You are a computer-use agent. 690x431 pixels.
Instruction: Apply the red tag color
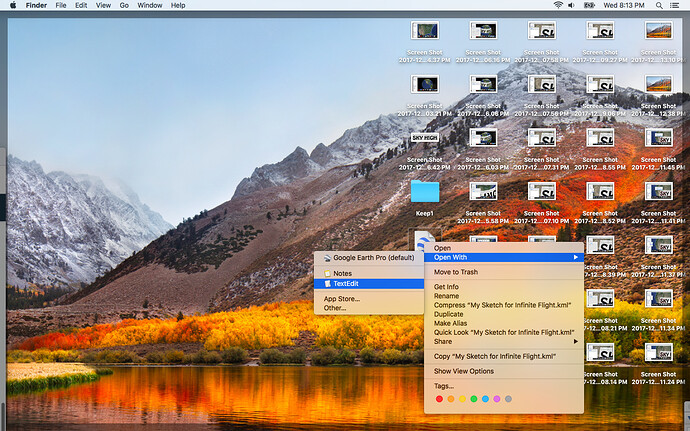coord(439,399)
